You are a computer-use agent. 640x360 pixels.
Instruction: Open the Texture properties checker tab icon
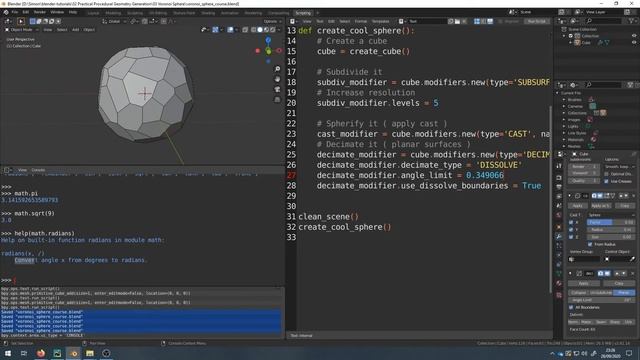point(559,295)
